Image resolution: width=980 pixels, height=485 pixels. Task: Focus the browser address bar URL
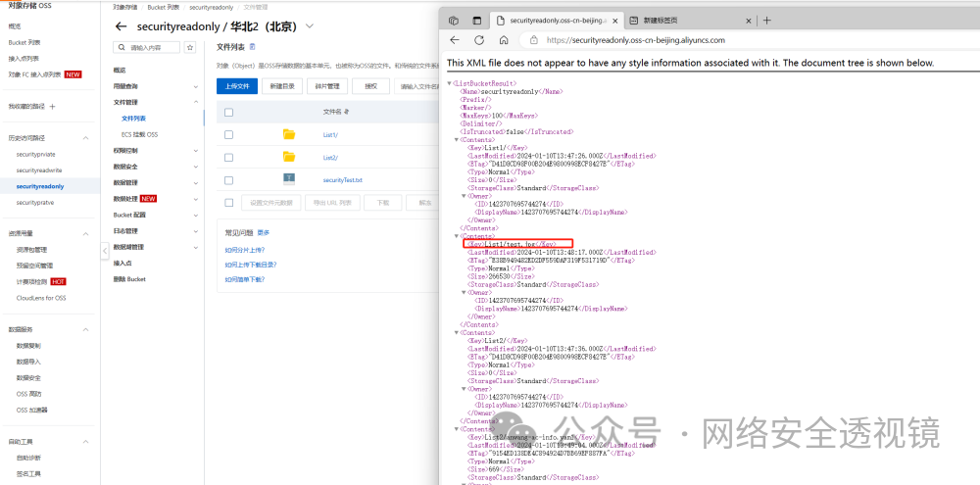tap(636, 40)
